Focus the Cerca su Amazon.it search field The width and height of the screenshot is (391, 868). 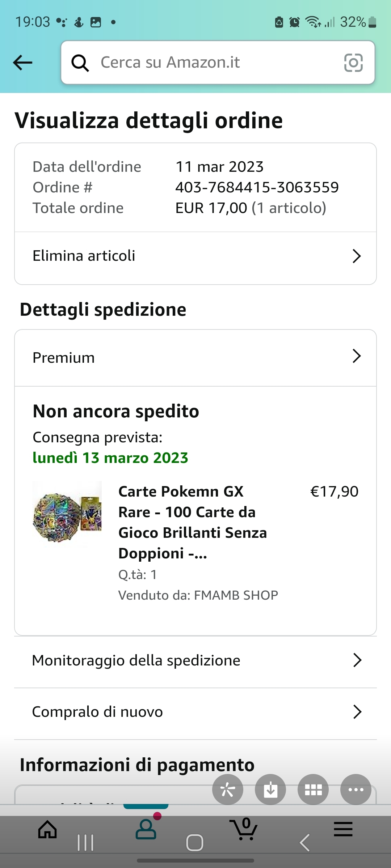pos(217,63)
